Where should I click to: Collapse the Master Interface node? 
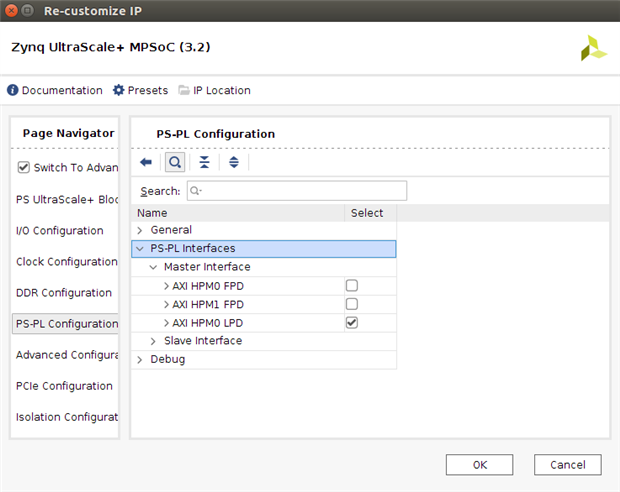(x=154, y=268)
